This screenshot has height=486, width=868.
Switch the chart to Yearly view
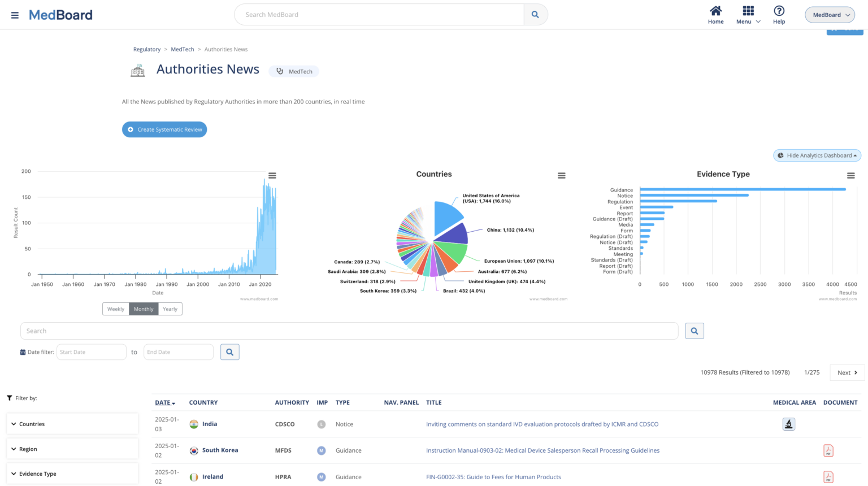coord(170,309)
